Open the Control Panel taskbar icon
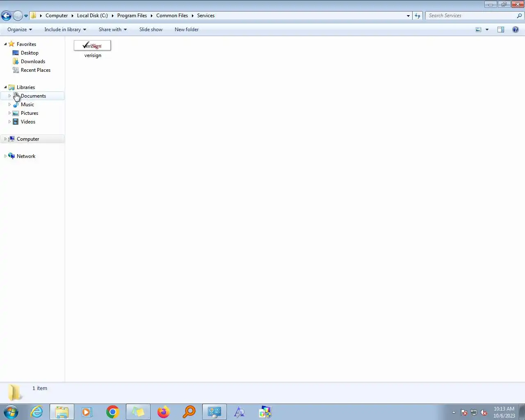Viewport: 525px width, 420px height. (x=214, y=412)
